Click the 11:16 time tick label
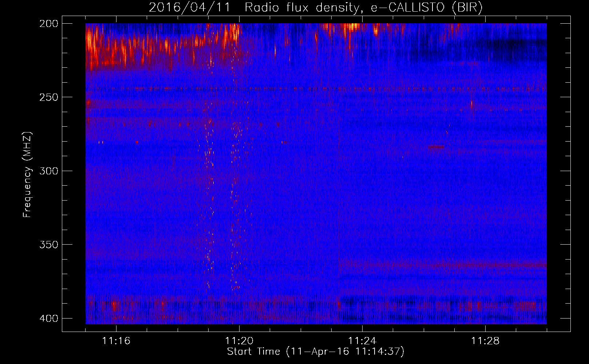The height and width of the screenshot is (364, 589). point(116,341)
